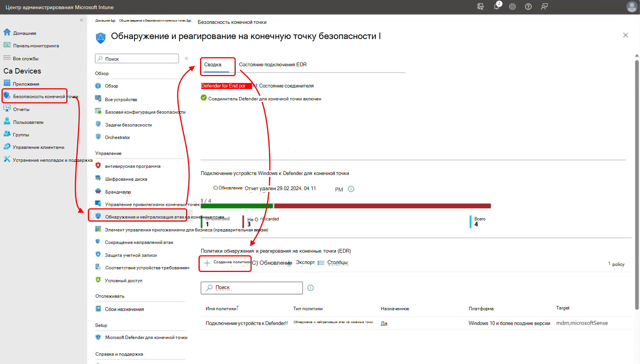Image resolution: width=640 pixels, height=364 pixels.
Task: Click in the policies Поиск field
Action: pos(252,288)
